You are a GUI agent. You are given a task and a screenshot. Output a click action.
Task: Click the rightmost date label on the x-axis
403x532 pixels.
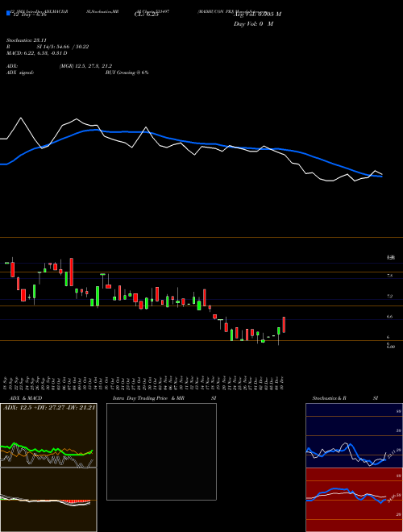[x=282, y=382]
